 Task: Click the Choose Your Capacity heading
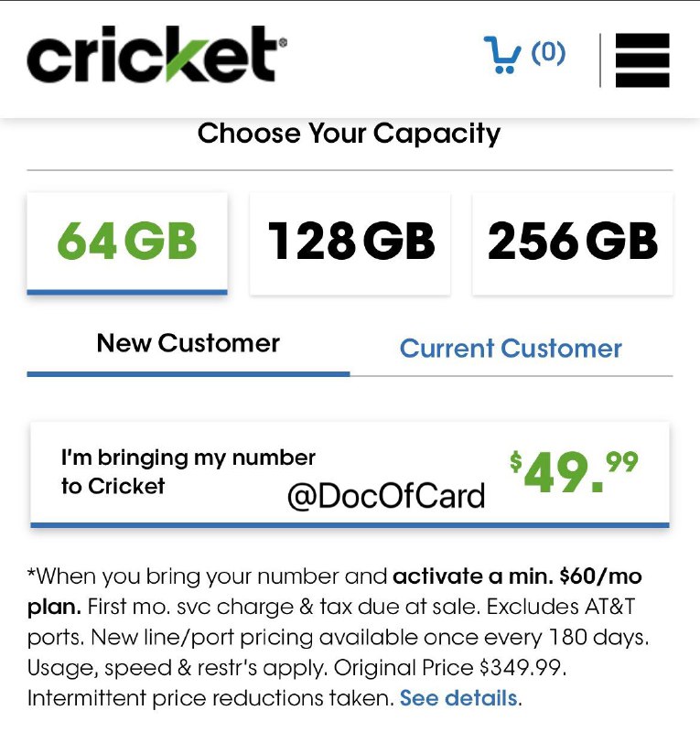(349, 133)
